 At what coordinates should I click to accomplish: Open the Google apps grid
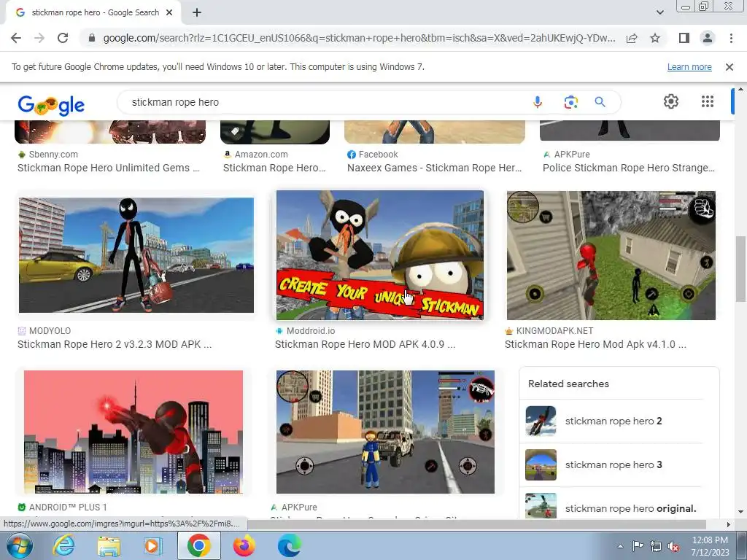pos(708,101)
